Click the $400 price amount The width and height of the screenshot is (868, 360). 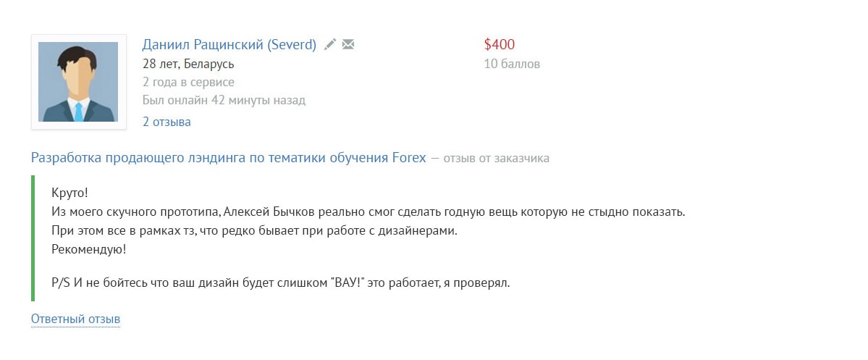click(x=500, y=45)
